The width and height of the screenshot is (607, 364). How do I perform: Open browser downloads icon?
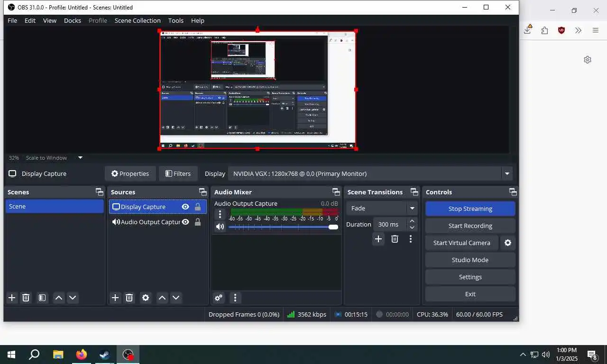point(528,29)
